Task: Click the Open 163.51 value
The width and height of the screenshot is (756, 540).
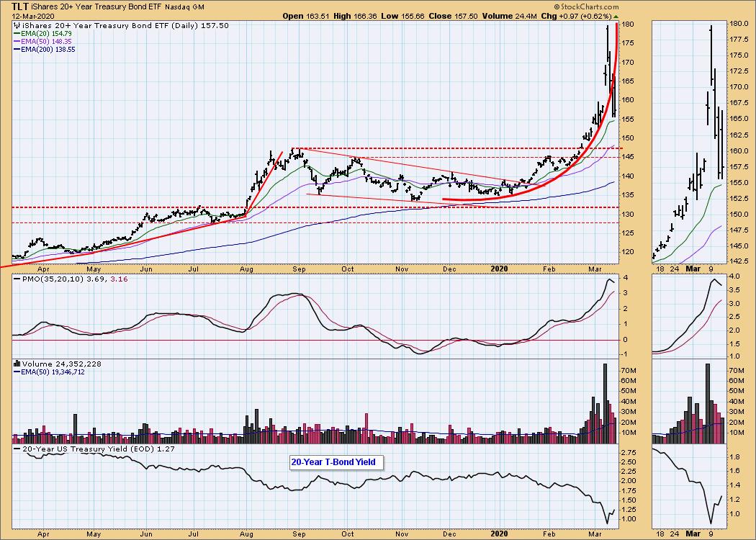Action: click(306, 16)
